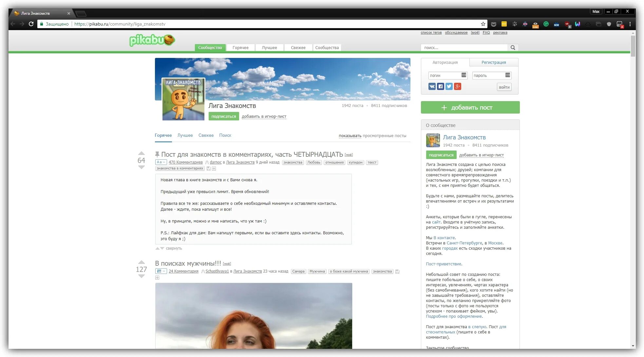
Task: Open the Grammarly extension icon
Action: click(x=546, y=24)
